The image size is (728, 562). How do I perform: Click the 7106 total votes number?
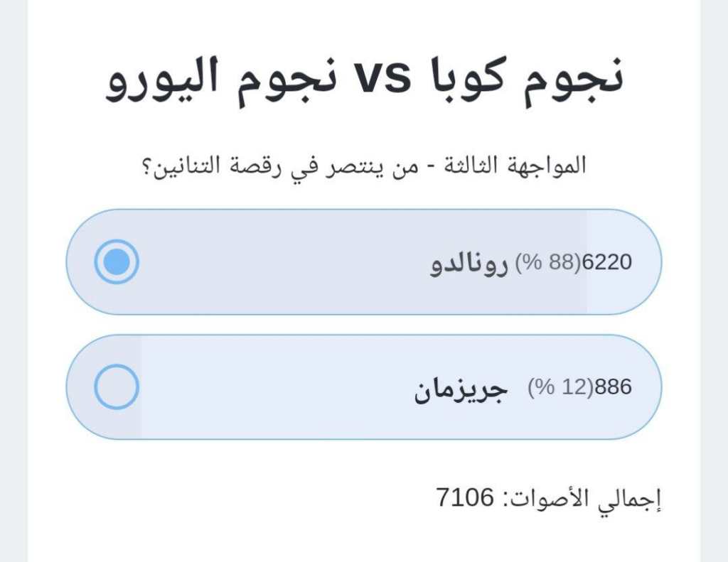pos(465,498)
